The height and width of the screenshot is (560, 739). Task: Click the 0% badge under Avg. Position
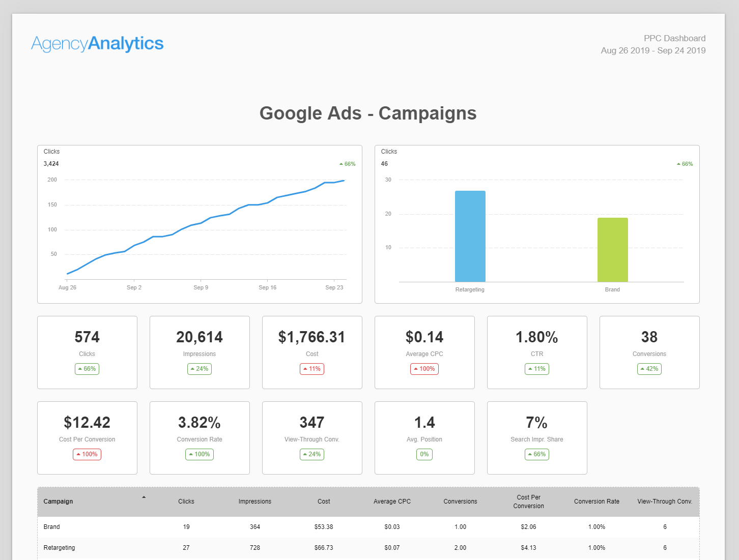tap(424, 454)
